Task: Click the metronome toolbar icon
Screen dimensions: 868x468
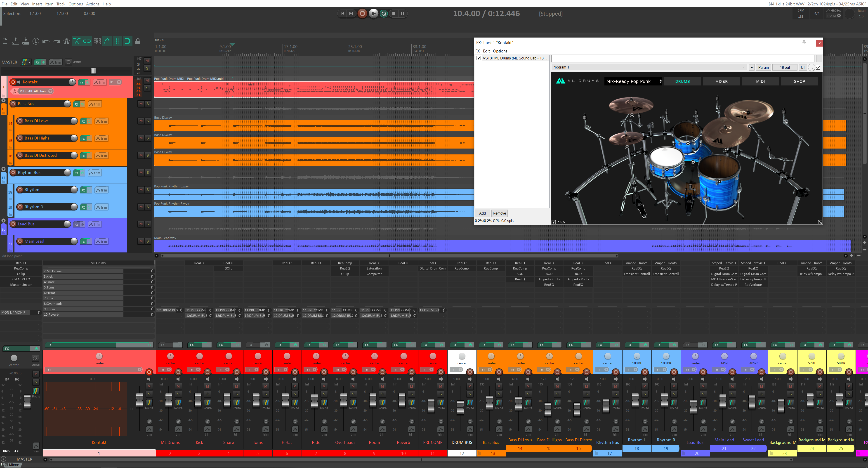Action: tap(66, 41)
